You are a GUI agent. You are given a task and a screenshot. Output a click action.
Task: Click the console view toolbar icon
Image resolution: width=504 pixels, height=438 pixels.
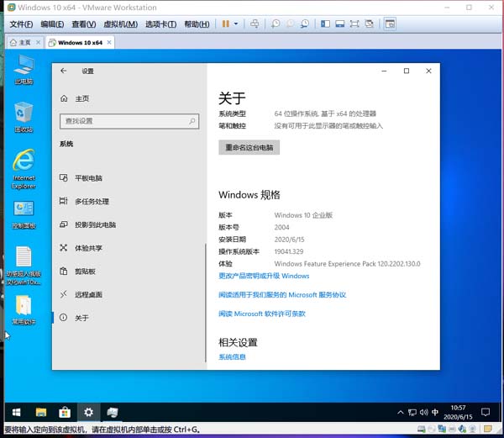point(390,24)
